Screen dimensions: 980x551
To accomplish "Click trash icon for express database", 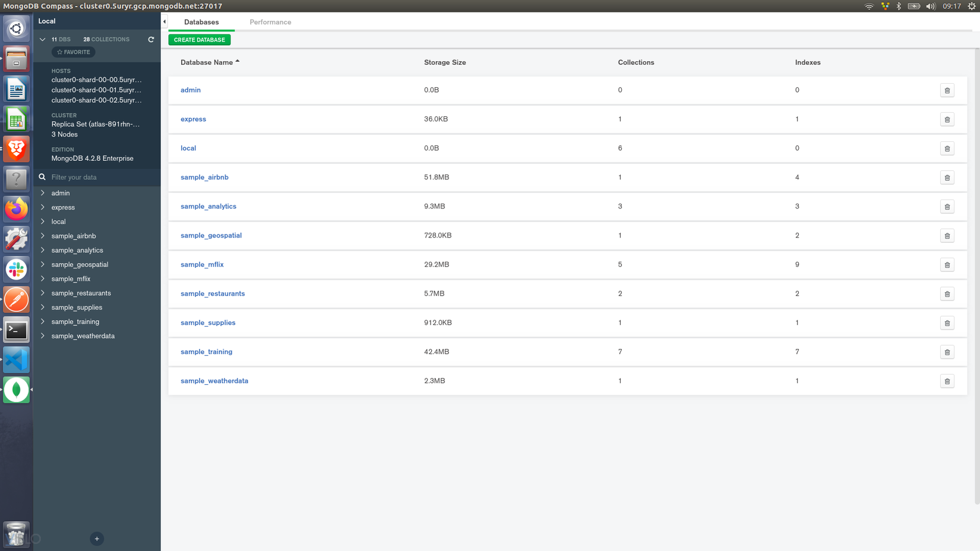I will point(947,119).
